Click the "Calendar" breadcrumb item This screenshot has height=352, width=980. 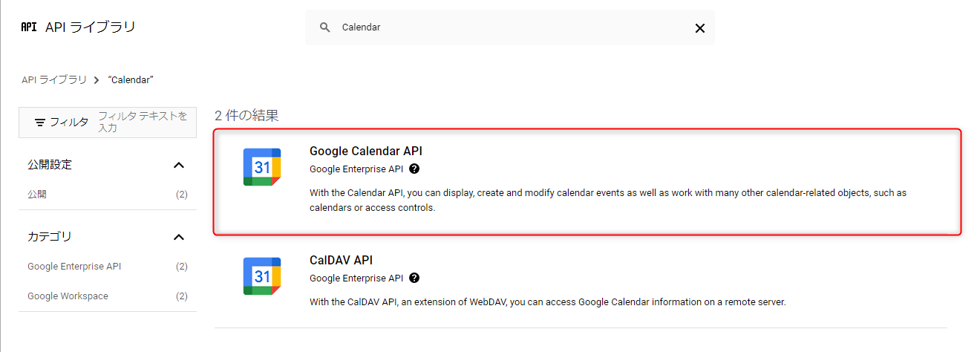(131, 79)
